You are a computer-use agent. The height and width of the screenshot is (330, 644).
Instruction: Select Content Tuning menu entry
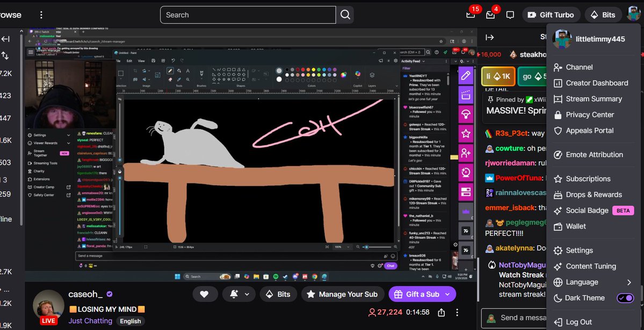(x=594, y=266)
